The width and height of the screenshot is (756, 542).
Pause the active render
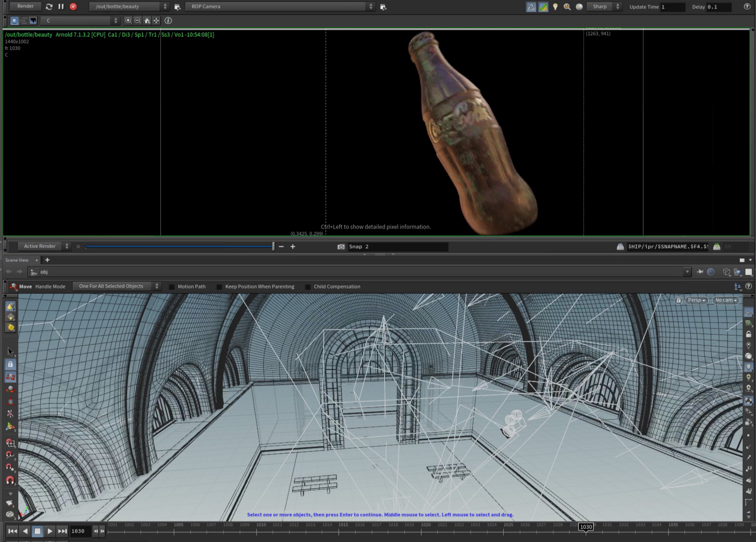pos(61,7)
